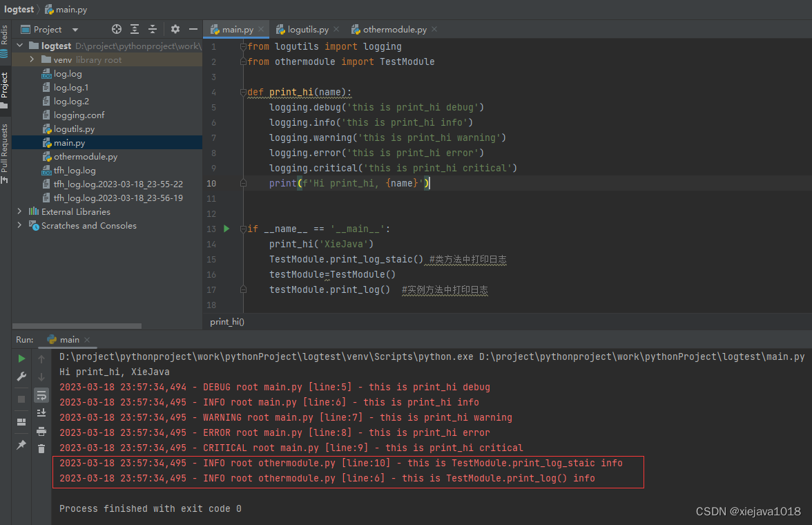Open Redis side tool window

click(5, 41)
